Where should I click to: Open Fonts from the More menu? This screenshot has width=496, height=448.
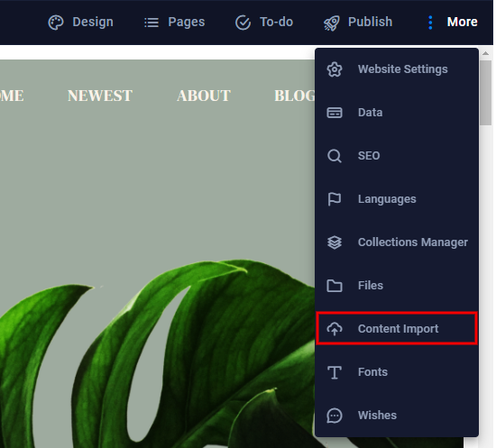397,372
